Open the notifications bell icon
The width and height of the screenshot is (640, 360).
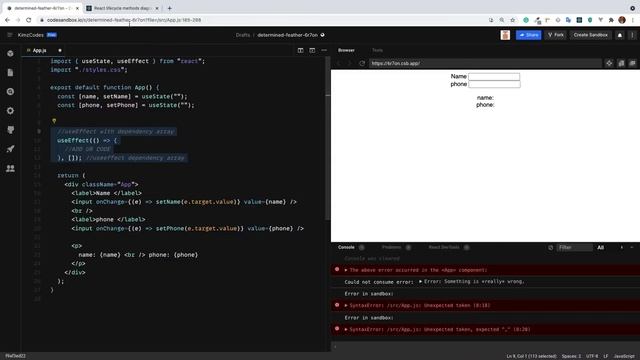[x=620, y=35]
